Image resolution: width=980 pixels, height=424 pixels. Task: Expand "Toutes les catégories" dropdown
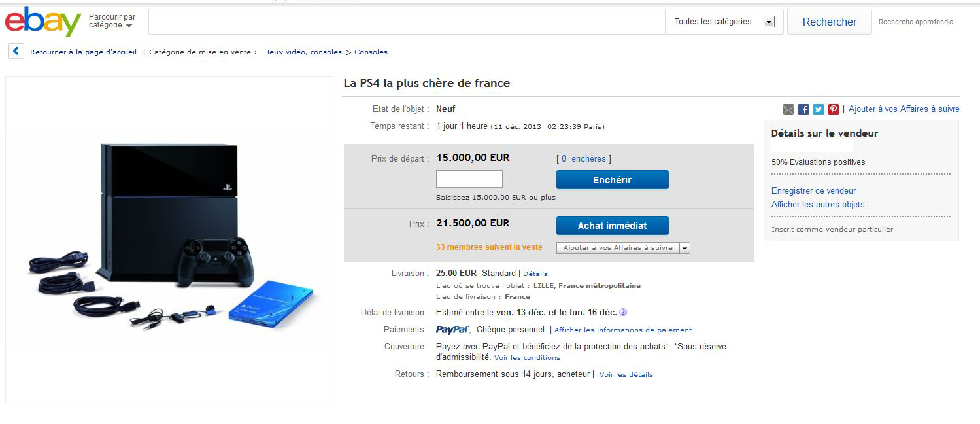(x=769, y=22)
